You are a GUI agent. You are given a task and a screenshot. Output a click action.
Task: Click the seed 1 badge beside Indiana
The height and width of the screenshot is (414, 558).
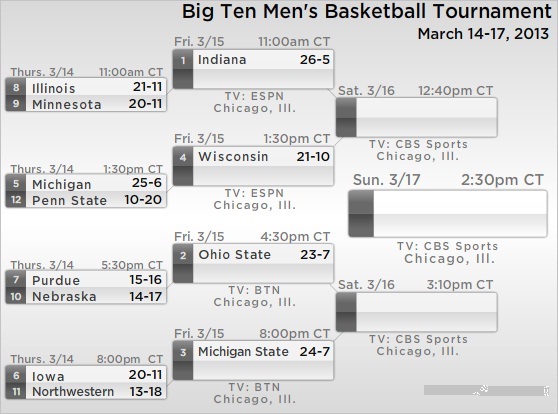tap(183, 60)
